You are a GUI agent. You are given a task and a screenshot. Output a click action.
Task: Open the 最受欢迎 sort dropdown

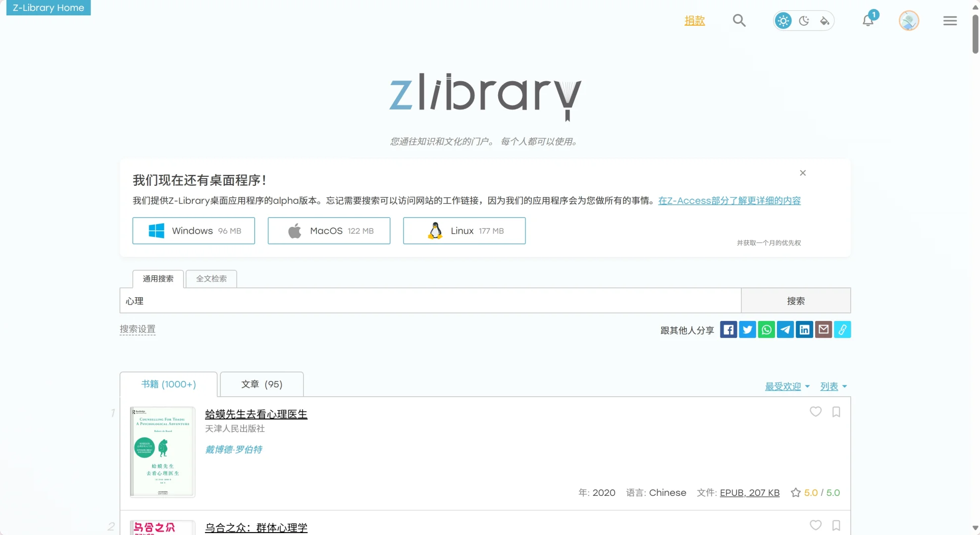pyautogui.click(x=787, y=386)
